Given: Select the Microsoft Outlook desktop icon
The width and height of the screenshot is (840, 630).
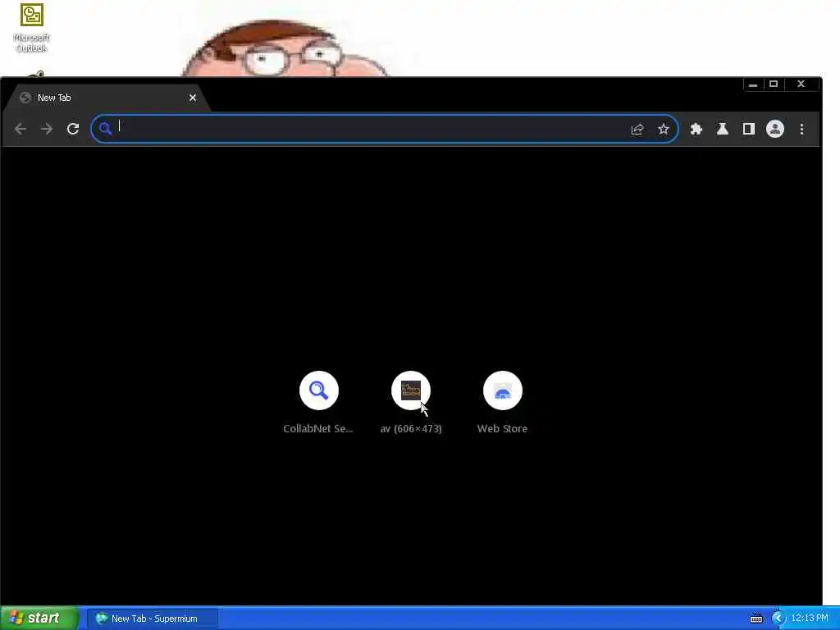Looking at the screenshot, I should (32, 29).
